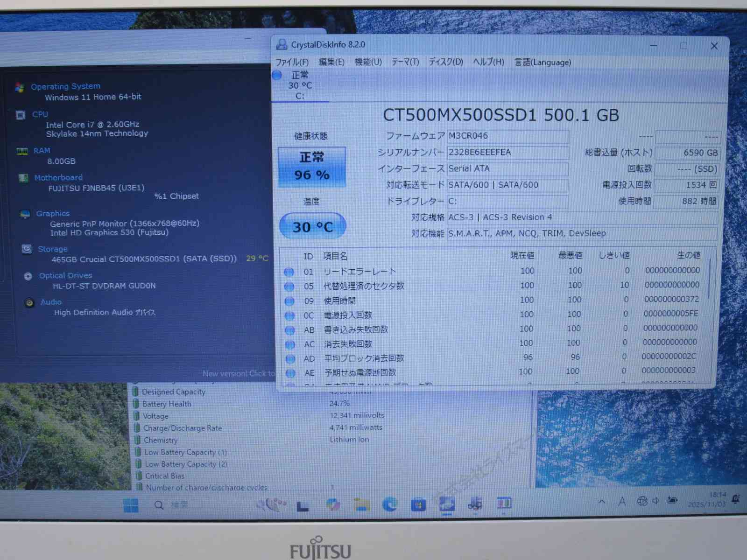Click the New version link in Speccy
Viewport: 747px width, 560px height.
239,373
